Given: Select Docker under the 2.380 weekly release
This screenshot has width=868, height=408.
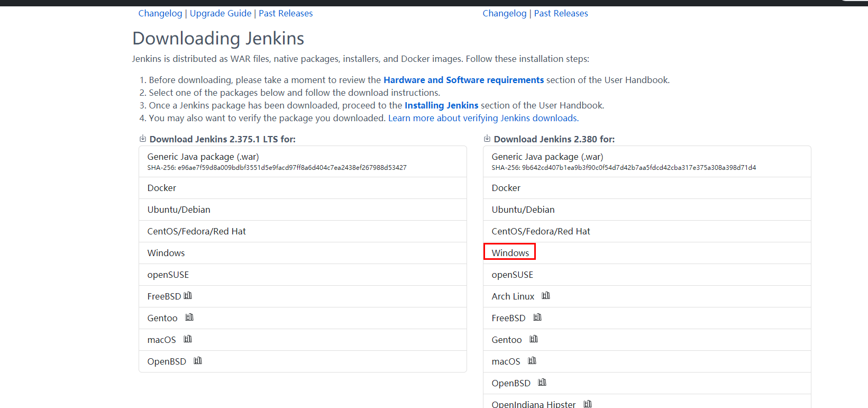Looking at the screenshot, I should 647,188.
